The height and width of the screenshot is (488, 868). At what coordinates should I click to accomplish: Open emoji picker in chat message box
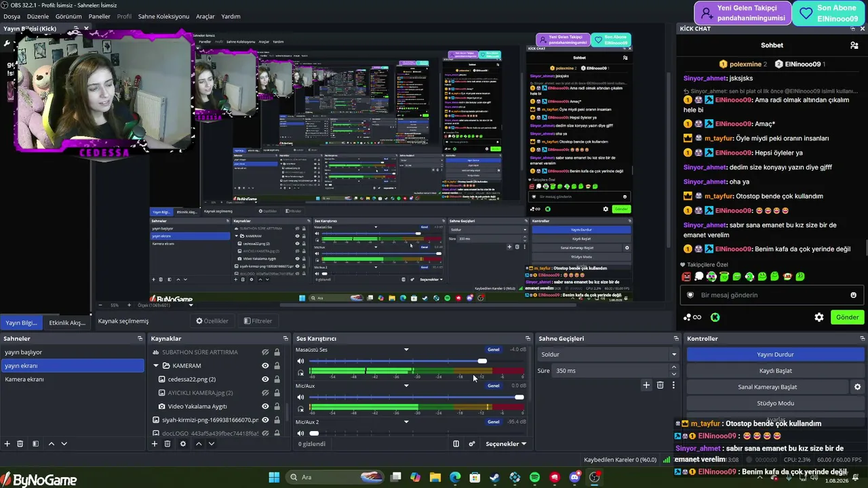[853, 295]
